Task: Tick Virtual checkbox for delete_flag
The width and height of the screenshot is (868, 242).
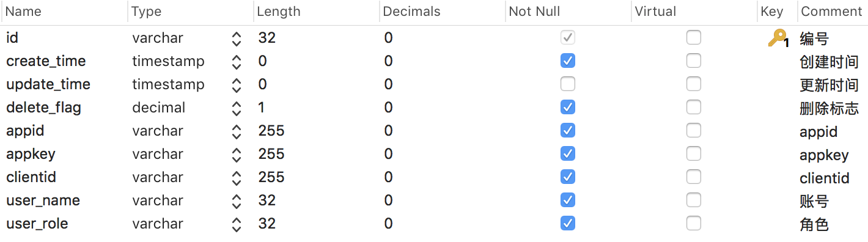Action: click(x=694, y=107)
